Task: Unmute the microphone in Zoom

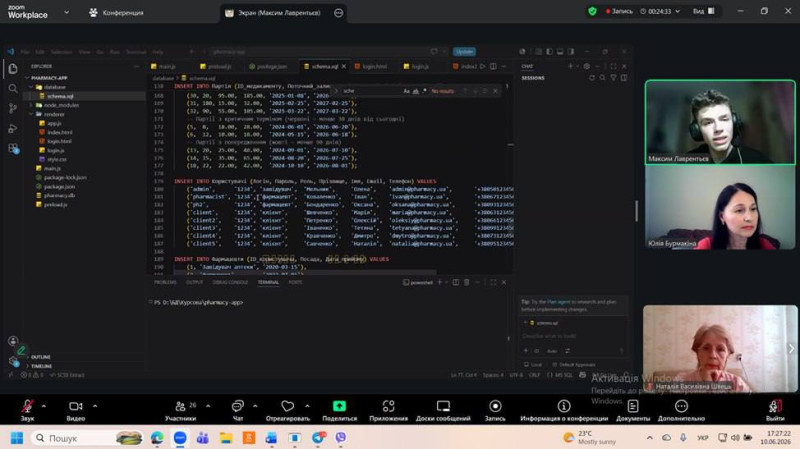Action: click(27, 410)
